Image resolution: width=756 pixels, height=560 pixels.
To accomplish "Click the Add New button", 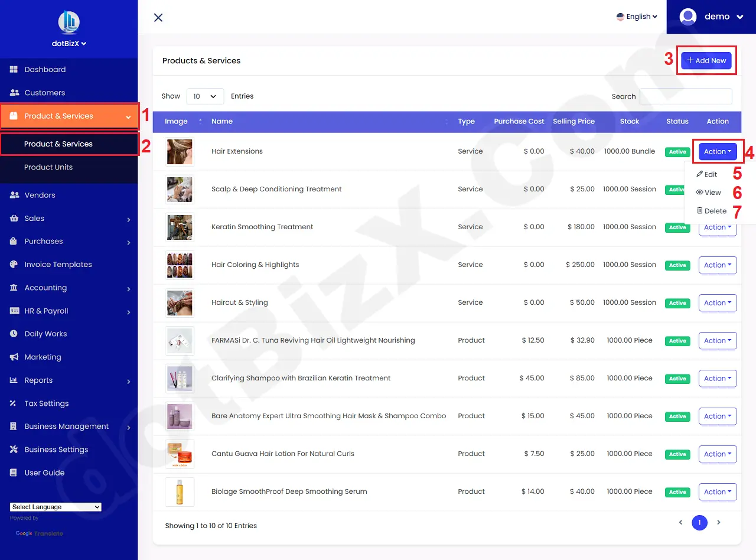I will point(706,60).
